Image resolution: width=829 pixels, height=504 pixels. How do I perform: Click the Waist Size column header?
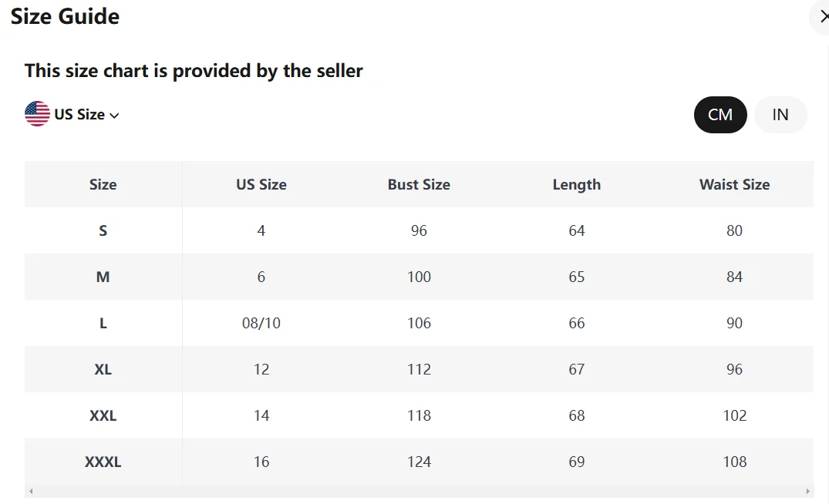click(734, 184)
